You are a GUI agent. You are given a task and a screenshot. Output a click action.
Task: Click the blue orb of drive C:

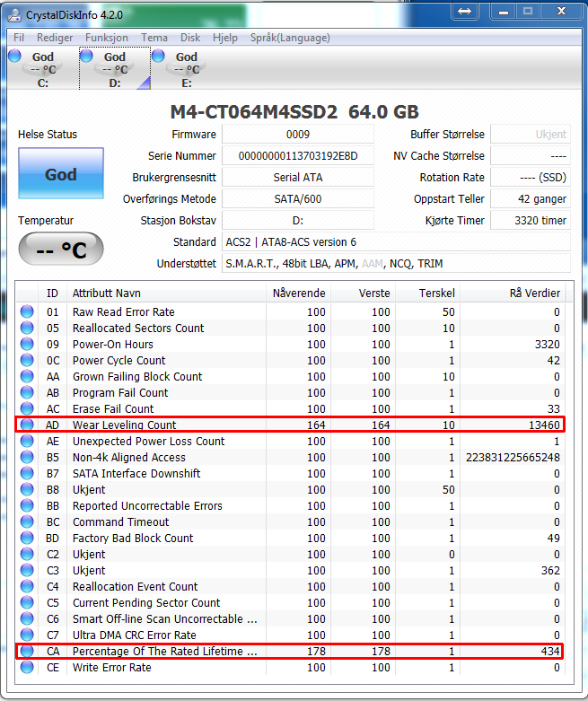pyautogui.click(x=14, y=56)
